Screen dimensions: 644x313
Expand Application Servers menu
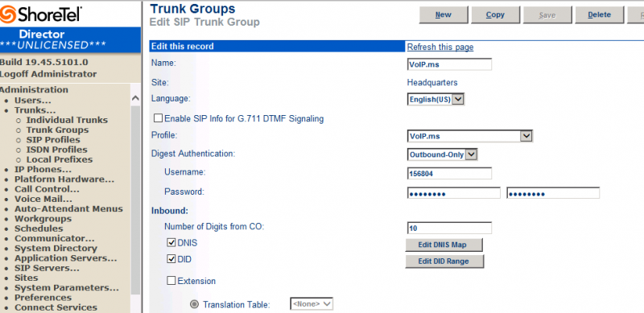pyautogui.click(x=66, y=258)
